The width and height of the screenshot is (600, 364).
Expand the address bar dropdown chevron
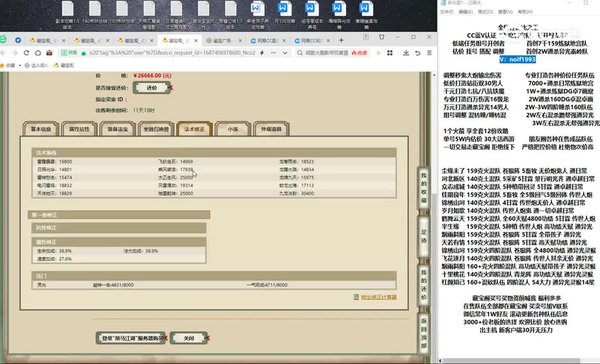point(285,53)
